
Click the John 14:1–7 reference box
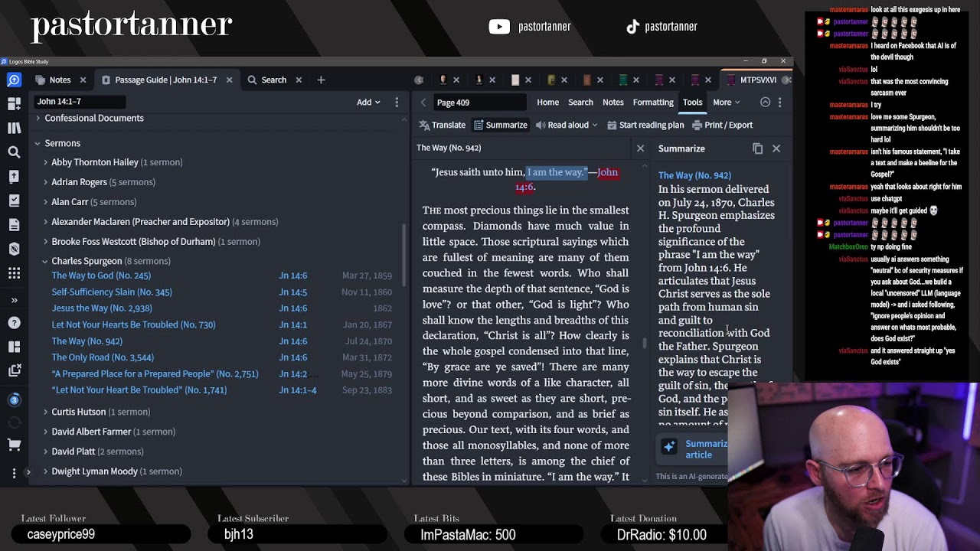pyautogui.click(x=80, y=101)
